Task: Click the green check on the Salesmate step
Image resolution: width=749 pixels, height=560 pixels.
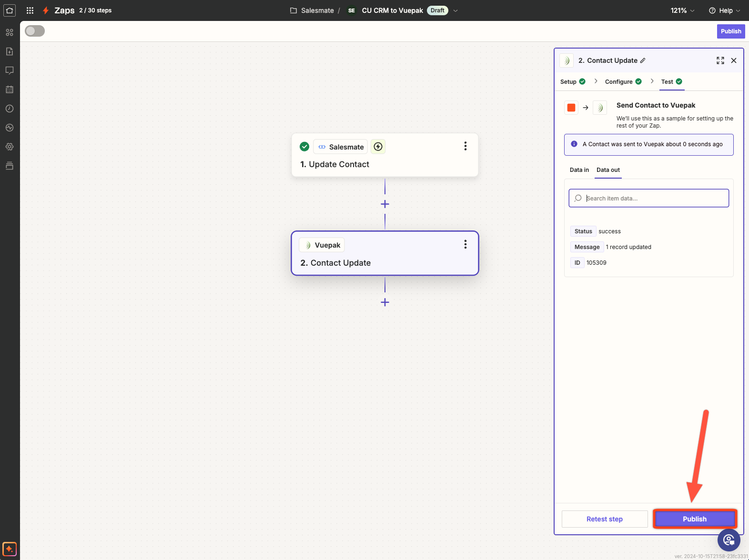Action: [304, 147]
